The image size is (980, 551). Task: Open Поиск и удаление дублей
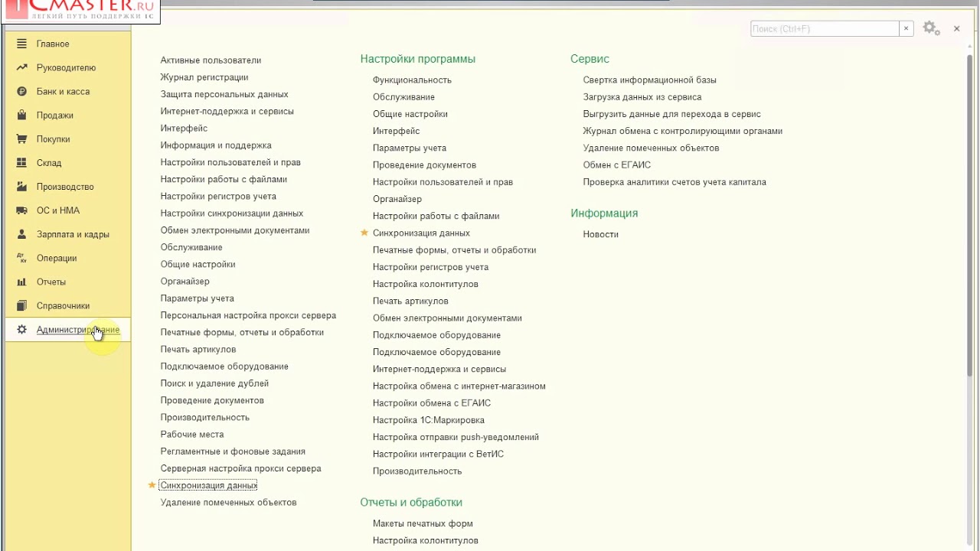[x=214, y=383]
